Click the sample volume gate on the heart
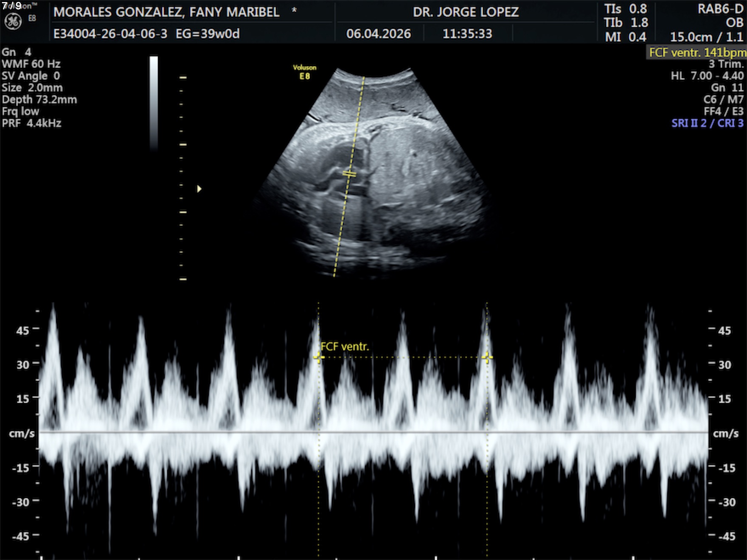Viewport: 747px width, 560px height. (x=349, y=174)
